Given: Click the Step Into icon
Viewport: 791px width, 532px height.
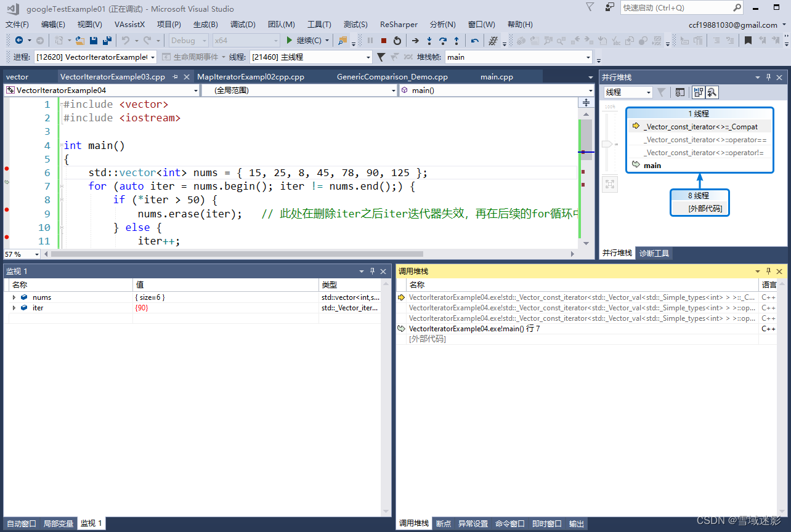Looking at the screenshot, I should (x=429, y=41).
